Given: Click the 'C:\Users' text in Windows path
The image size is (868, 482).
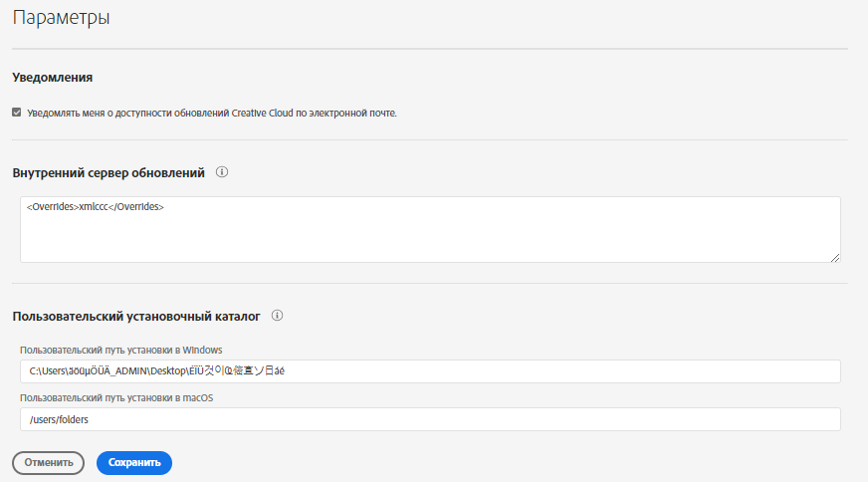Looking at the screenshot, I should 48,371.
